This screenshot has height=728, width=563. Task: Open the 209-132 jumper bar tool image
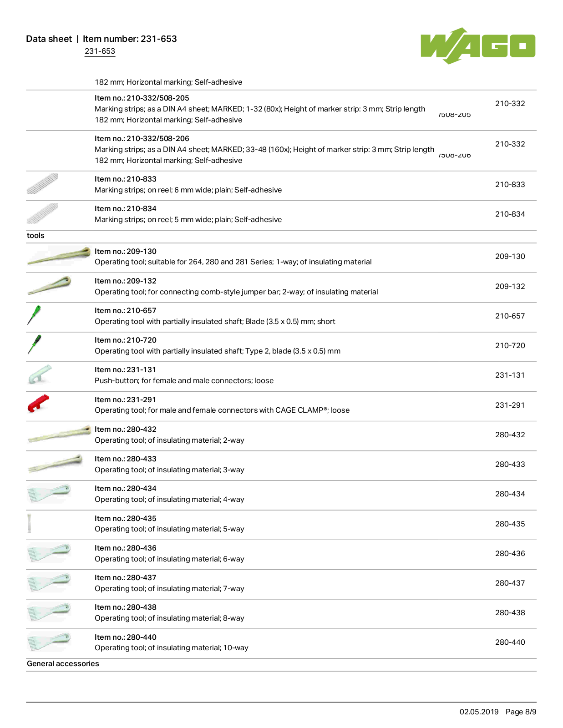tap(49, 286)
